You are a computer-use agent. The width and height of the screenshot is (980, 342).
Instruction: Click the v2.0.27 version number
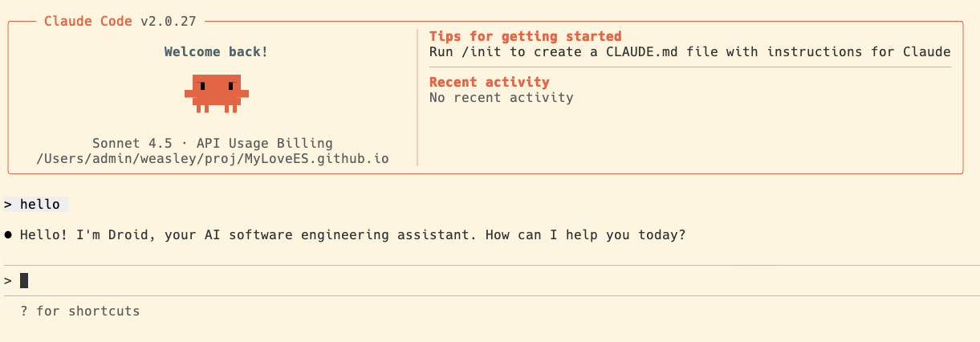[x=169, y=22]
